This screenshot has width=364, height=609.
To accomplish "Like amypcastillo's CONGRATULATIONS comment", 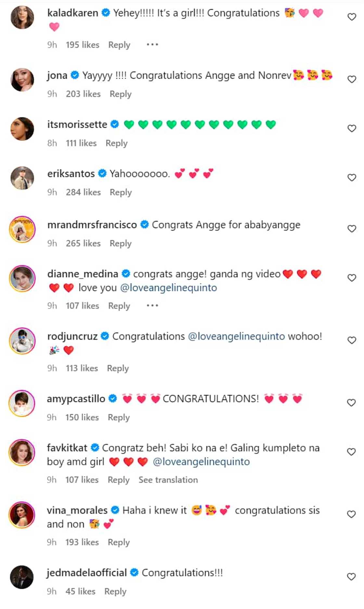I will tap(351, 403).
